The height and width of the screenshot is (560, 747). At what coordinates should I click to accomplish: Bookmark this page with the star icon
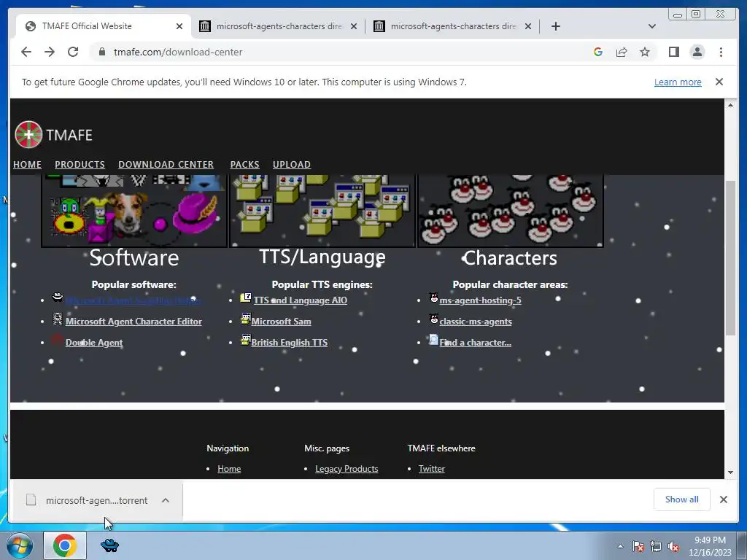(x=645, y=52)
